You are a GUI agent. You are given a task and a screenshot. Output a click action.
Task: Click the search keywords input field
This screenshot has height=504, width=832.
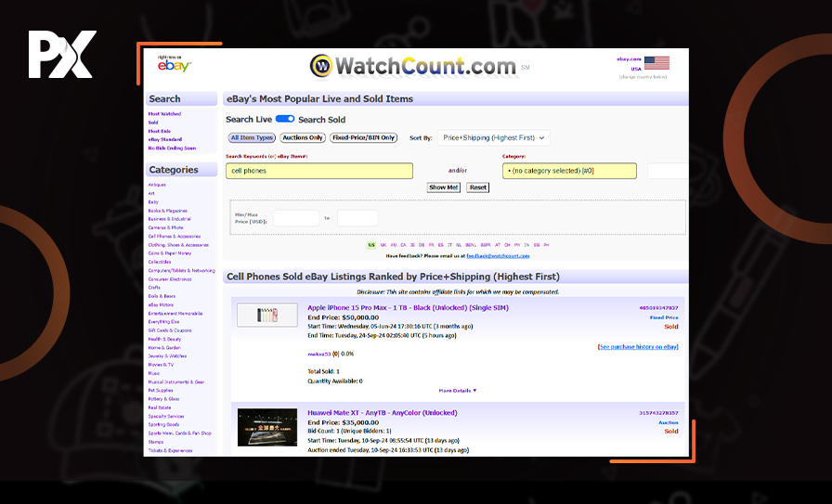[x=319, y=171]
